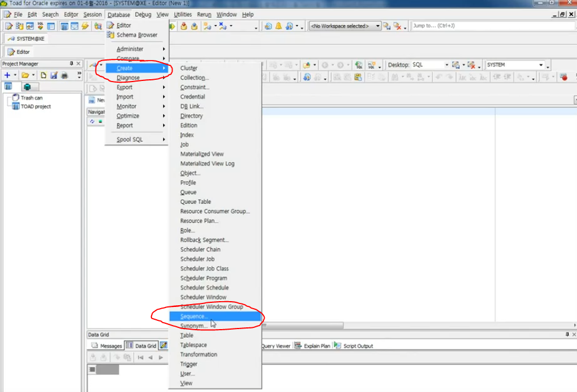Expand the Import submenu
Viewport: 577px width, 392px height.
pos(136,97)
